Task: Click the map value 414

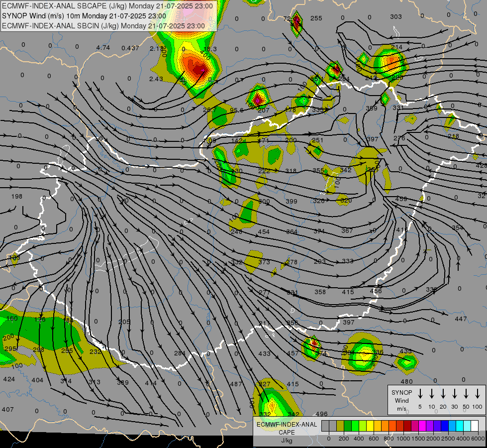Action: [x=151, y=383]
